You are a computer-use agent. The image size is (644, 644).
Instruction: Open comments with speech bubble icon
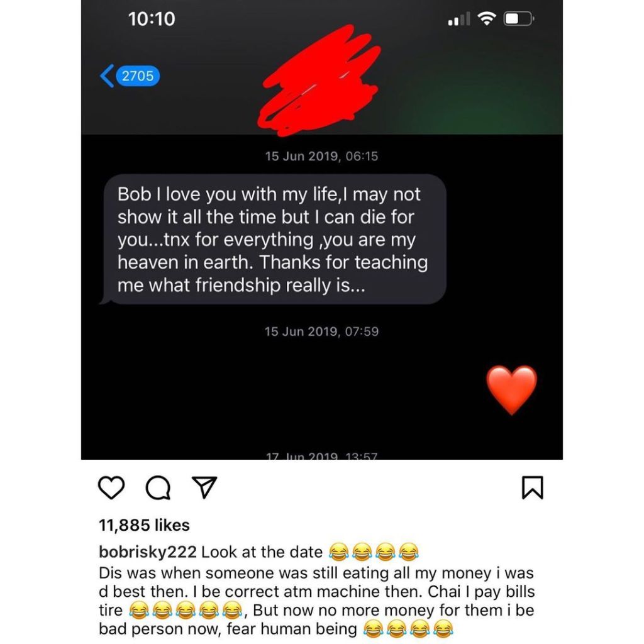point(158,487)
